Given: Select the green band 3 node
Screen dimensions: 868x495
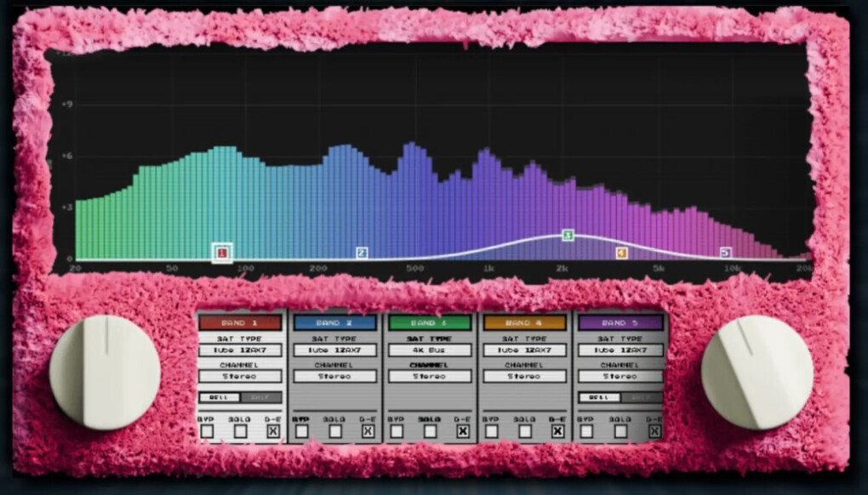Looking at the screenshot, I should [568, 235].
